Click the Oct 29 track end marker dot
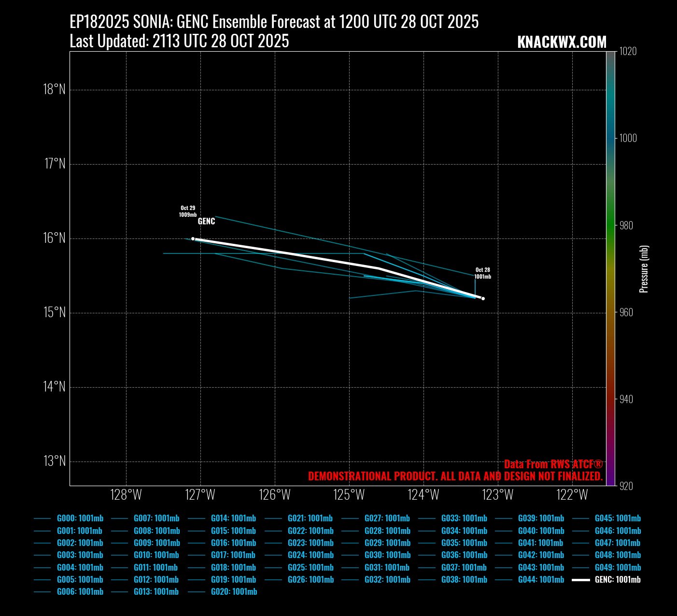677x616 pixels. click(x=193, y=239)
